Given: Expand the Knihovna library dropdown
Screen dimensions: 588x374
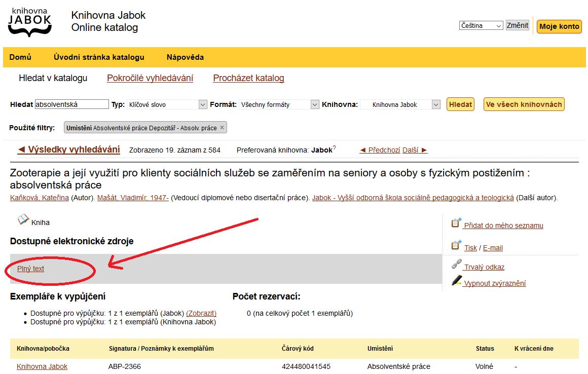Looking at the screenshot, I should click(400, 104).
